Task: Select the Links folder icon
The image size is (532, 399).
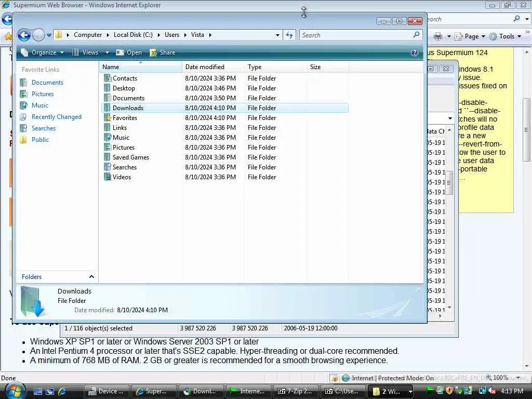Action: (107, 128)
